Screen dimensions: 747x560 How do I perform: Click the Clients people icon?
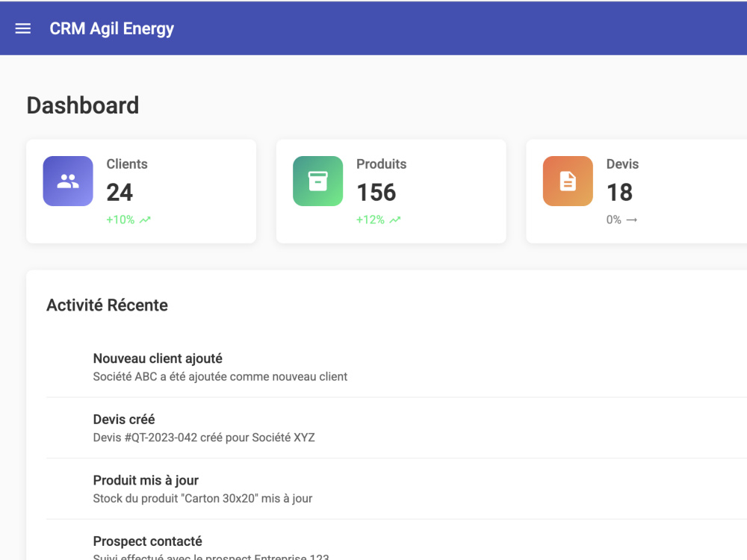pos(68,181)
